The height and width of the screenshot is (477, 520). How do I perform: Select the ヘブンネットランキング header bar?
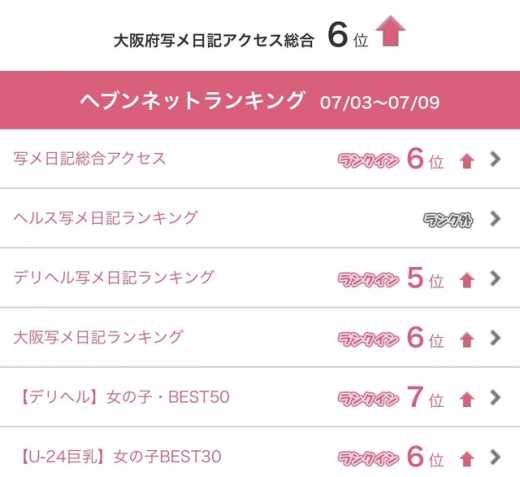(x=260, y=100)
